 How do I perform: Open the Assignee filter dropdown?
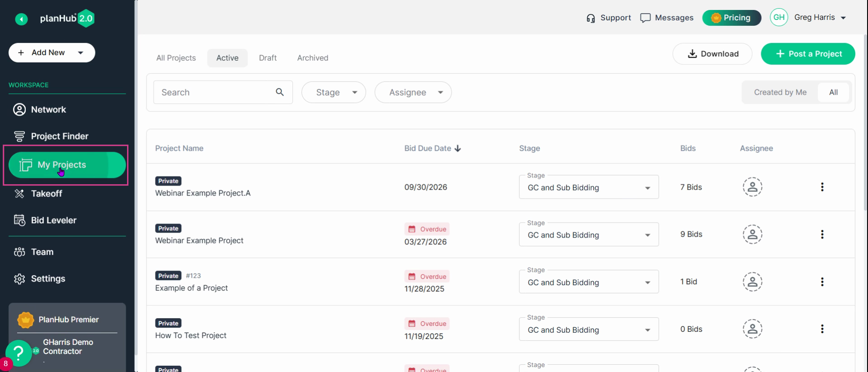point(413,92)
